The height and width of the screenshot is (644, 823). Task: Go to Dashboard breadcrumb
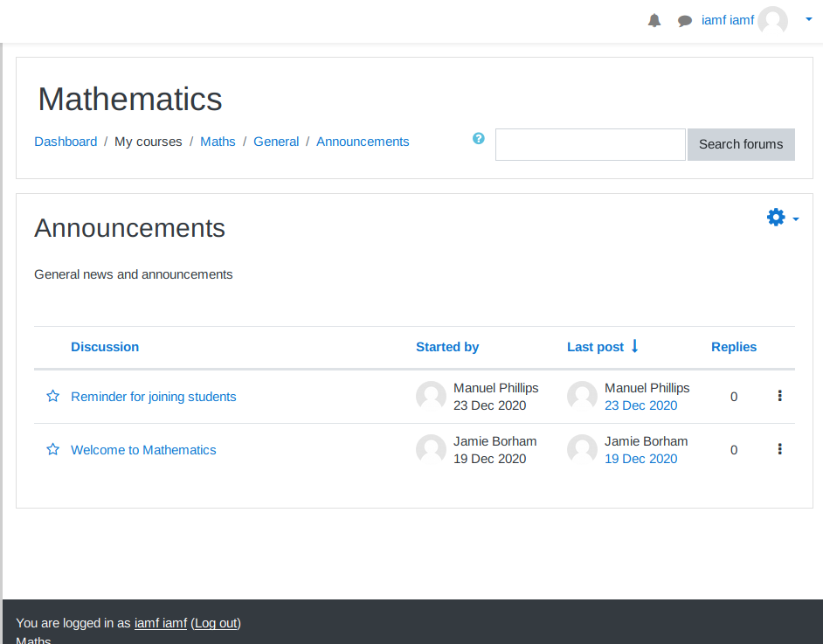click(x=66, y=142)
